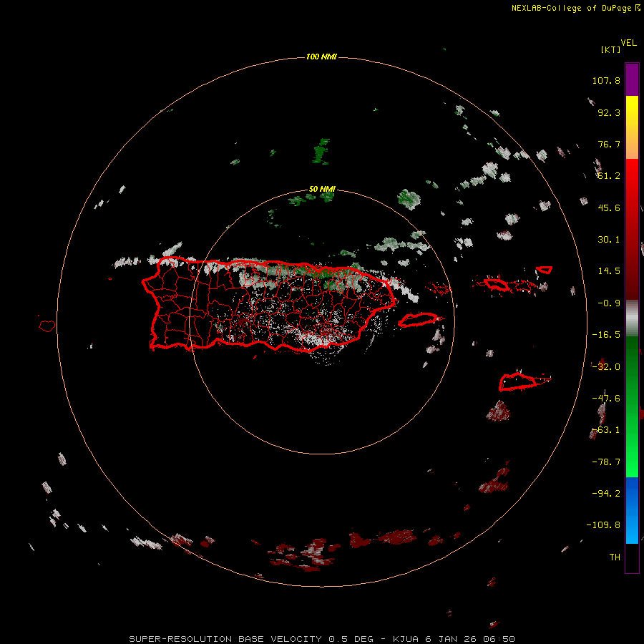Click the -94.2 scale value
Viewport: 644px width, 644px height.
tap(606, 493)
